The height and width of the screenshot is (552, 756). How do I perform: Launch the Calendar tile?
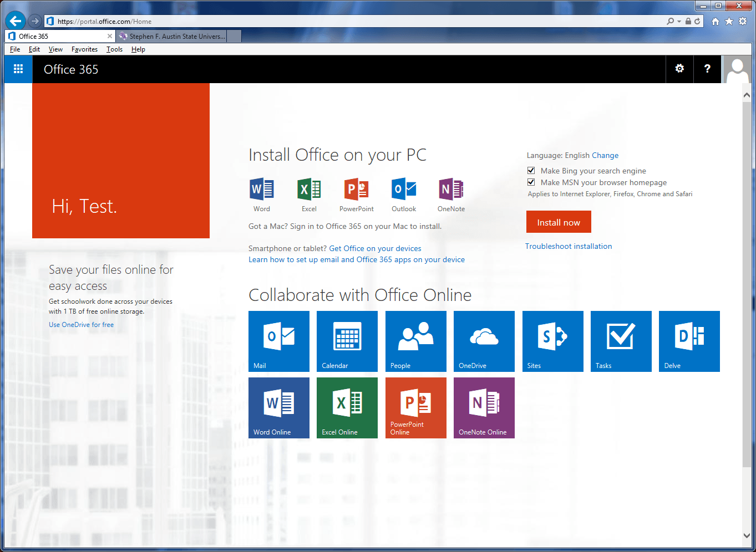click(x=347, y=341)
